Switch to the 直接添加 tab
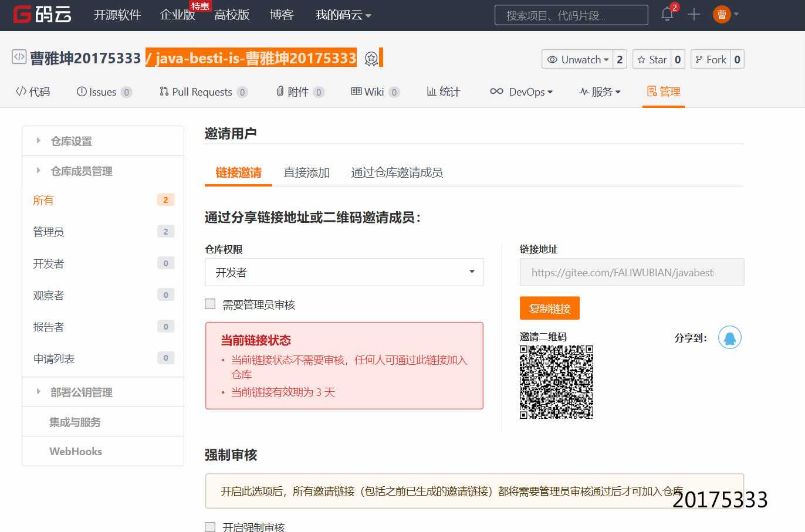The image size is (805, 532). 306,172
